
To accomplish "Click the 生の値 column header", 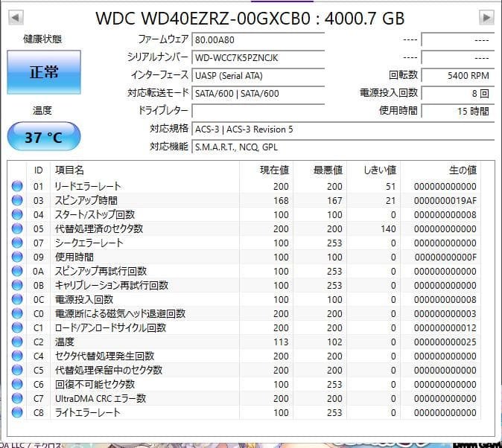I will 440,170.
